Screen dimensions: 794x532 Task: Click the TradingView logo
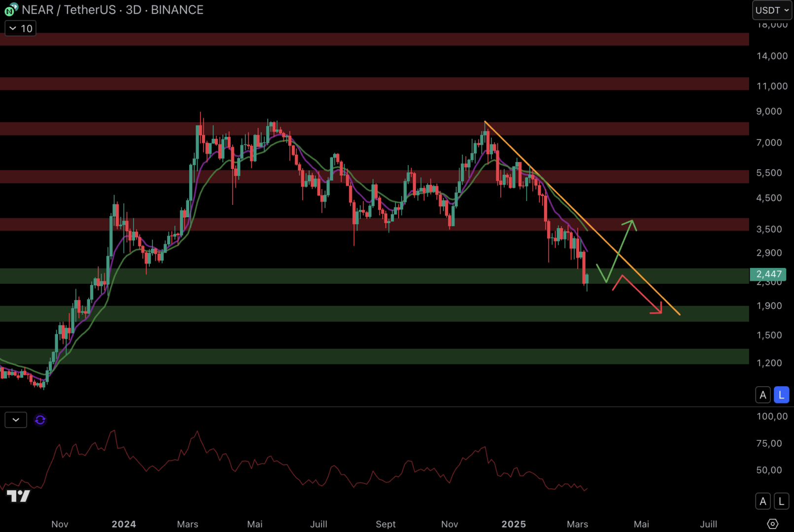click(18, 496)
